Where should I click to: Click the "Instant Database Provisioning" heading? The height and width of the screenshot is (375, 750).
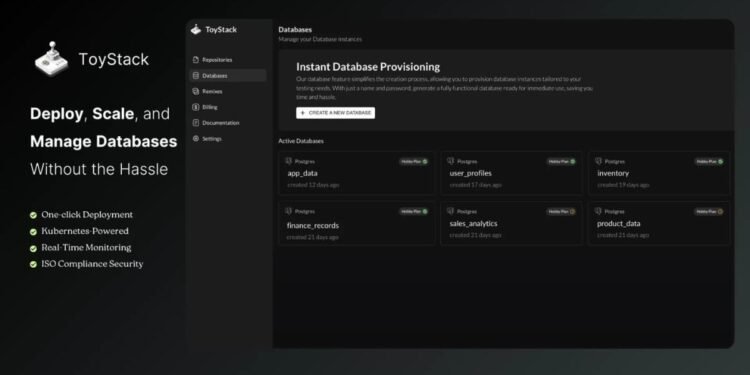pos(368,67)
